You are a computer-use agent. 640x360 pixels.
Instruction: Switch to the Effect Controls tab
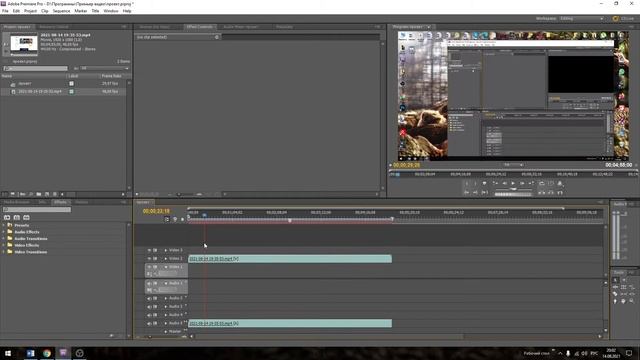pos(199,27)
